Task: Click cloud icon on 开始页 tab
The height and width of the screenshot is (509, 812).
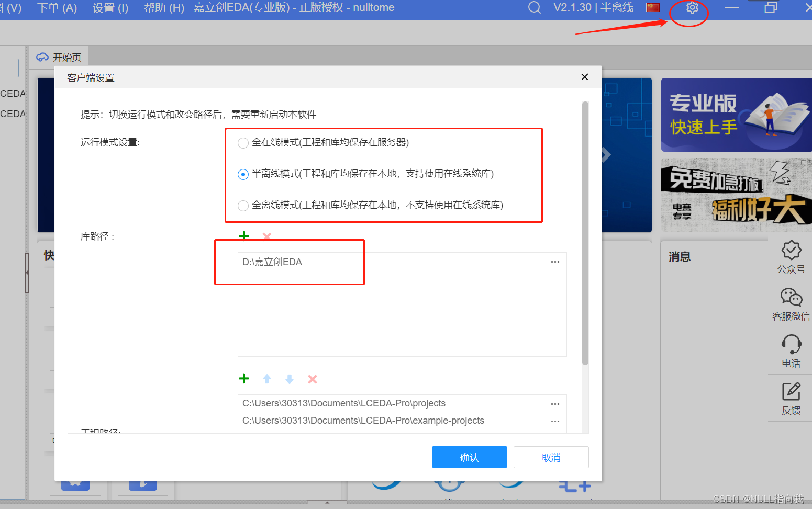Action: click(42, 57)
